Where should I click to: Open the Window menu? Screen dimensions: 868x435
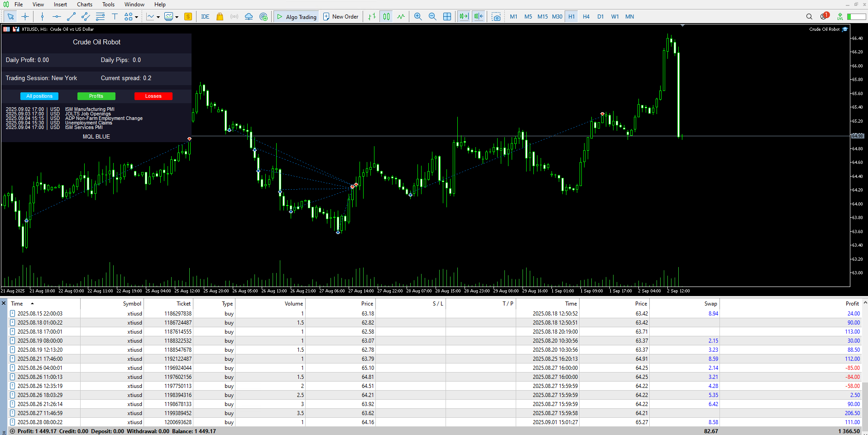134,5
